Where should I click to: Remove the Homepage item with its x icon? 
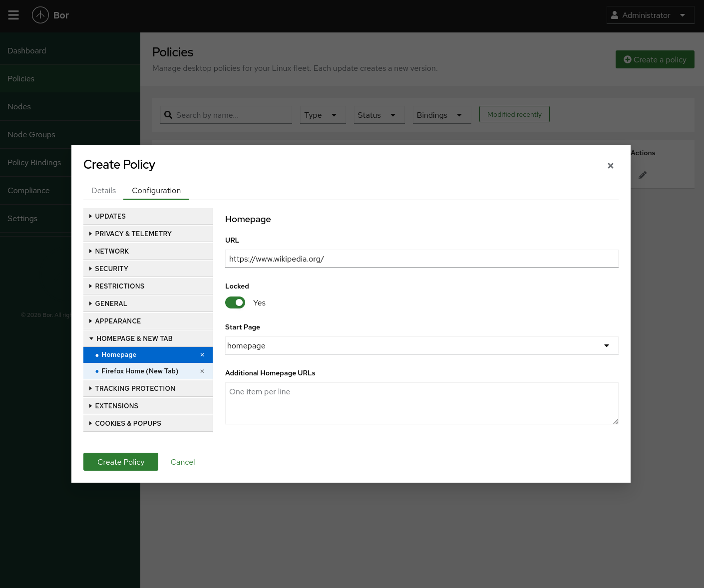[x=202, y=355]
